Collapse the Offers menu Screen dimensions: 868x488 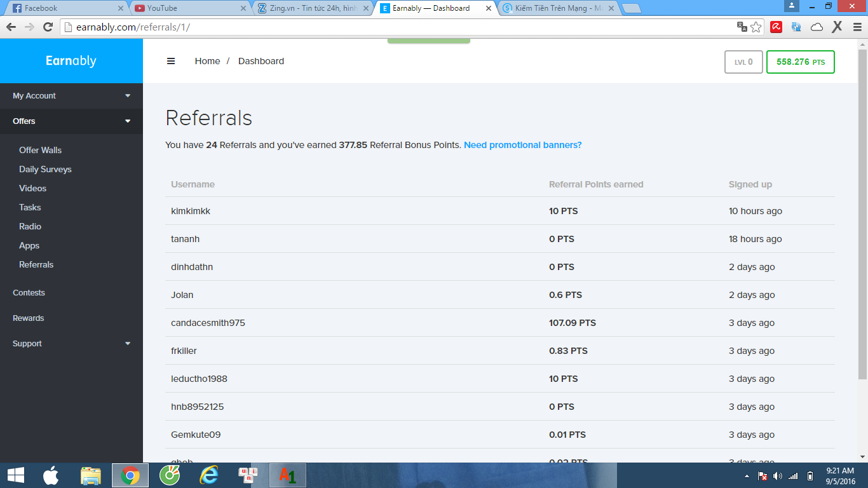coord(71,121)
